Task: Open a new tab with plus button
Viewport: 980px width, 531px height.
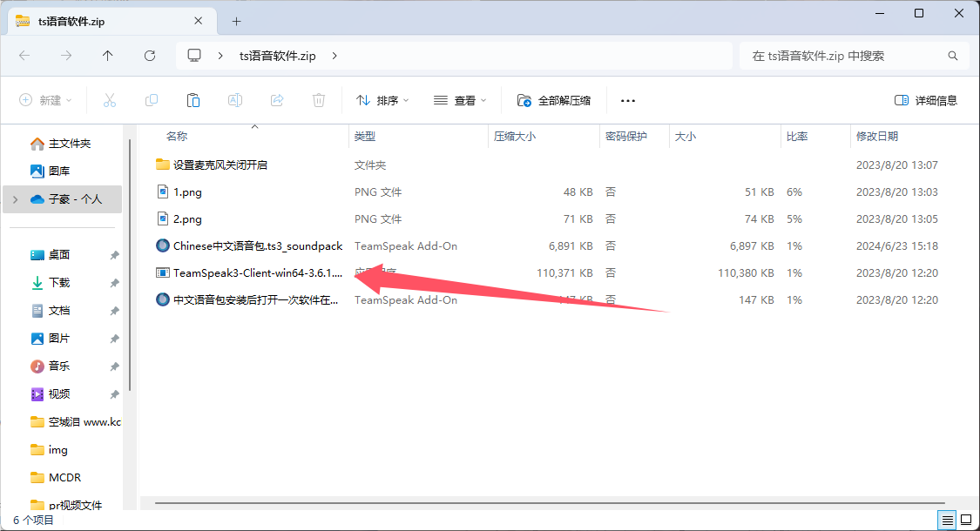Action: [236, 21]
